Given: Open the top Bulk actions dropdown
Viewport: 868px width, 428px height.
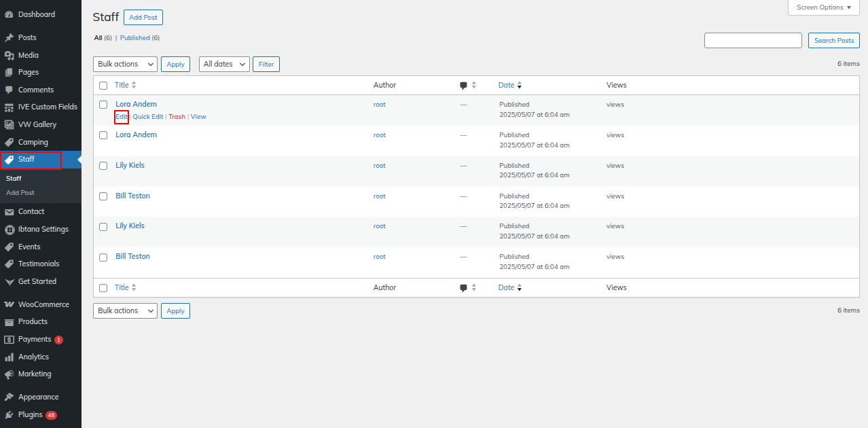Looking at the screenshot, I should click(125, 64).
